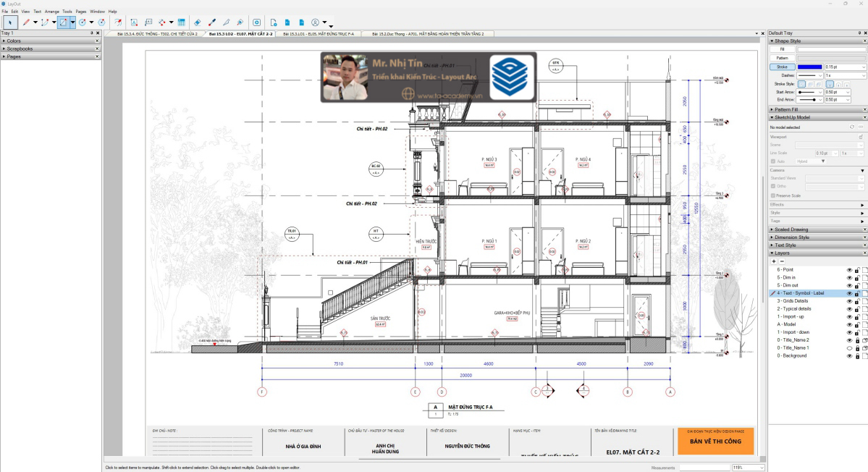Toggle visibility of 2 - Typical details layer
This screenshot has height=472, width=868.
849,309
